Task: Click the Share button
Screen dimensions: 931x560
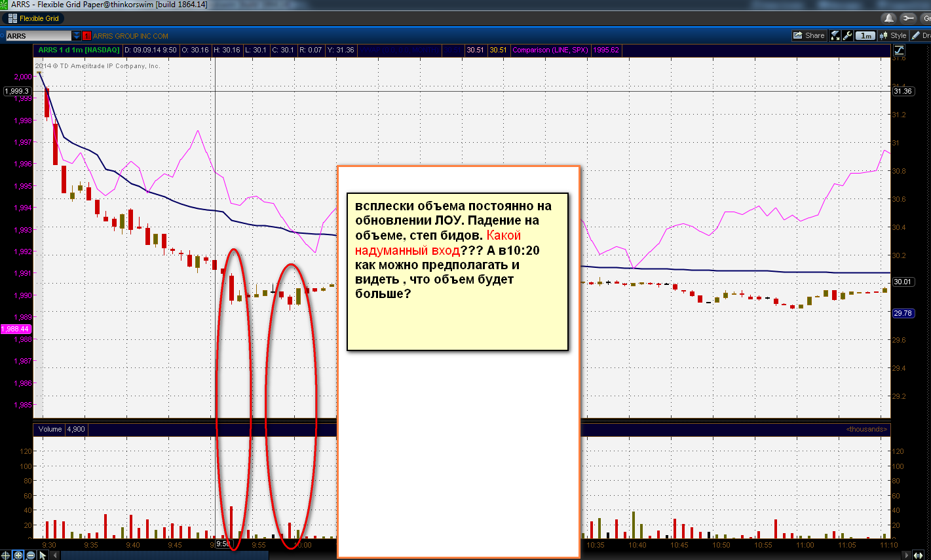Action: point(809,36)
